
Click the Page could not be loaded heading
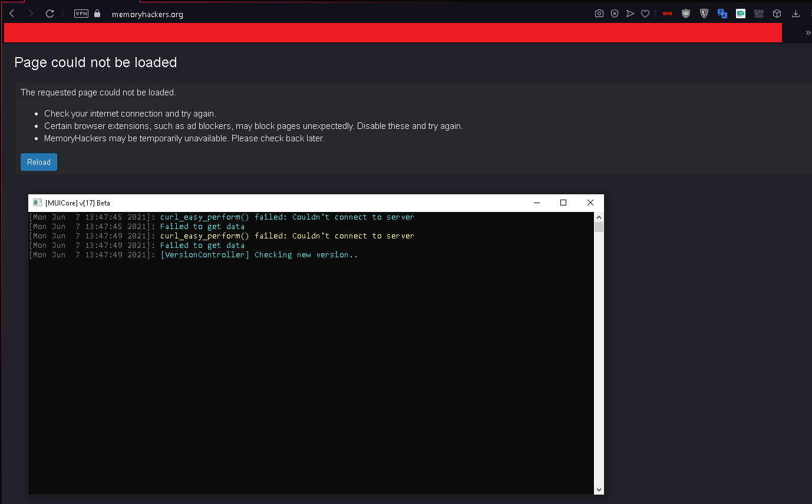pos(95,62)
